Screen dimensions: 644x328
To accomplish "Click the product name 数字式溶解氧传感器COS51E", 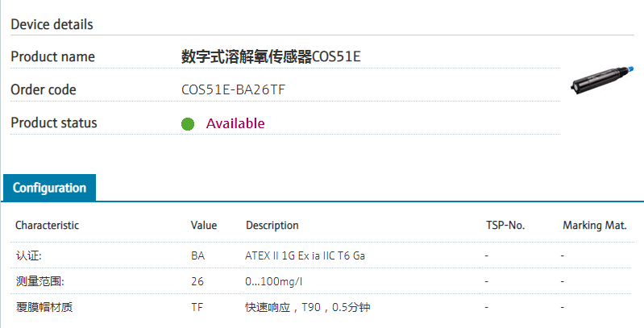I will pos(271,56).
